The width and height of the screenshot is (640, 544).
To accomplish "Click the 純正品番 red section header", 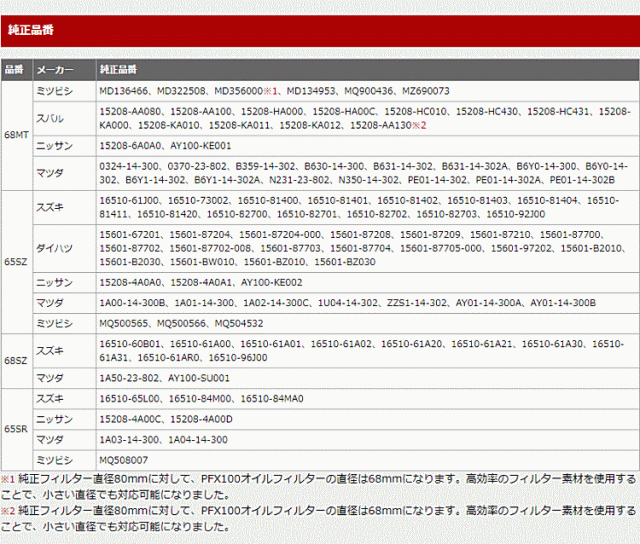I will point(320,31).
